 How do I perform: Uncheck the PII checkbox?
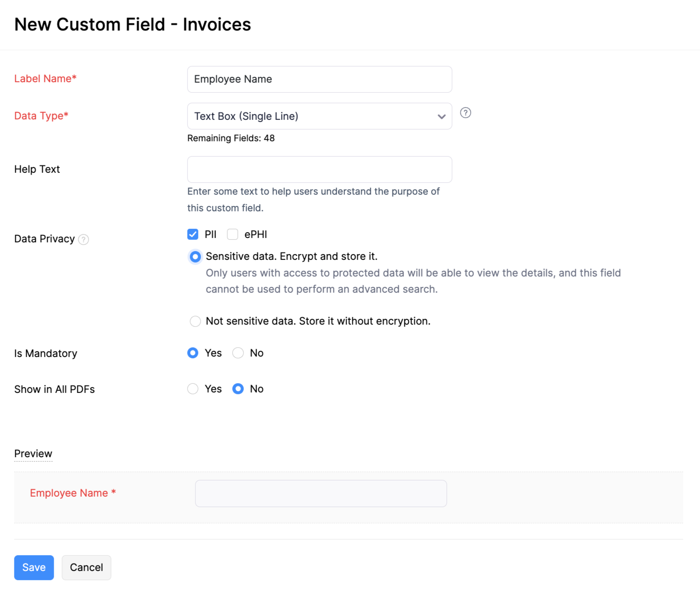(x=192, y=234)
